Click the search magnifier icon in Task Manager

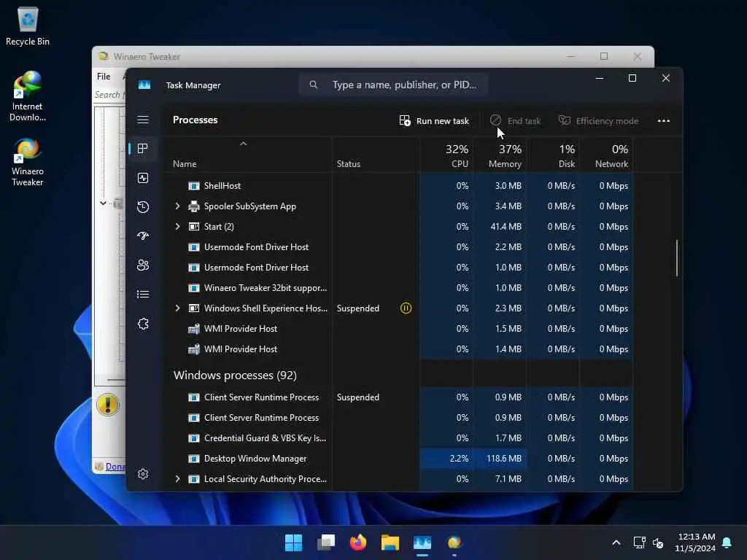pos(314,85)
